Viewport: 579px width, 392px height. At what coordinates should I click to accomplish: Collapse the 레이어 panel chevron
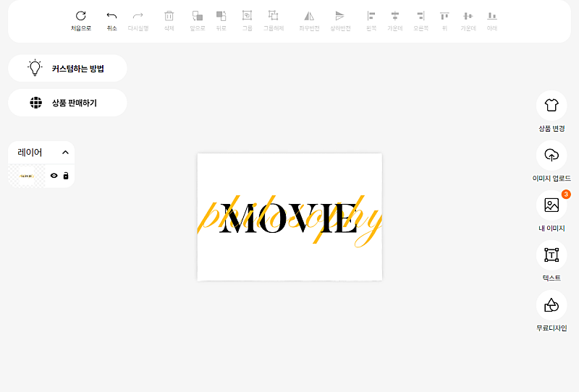coord(65,153)
